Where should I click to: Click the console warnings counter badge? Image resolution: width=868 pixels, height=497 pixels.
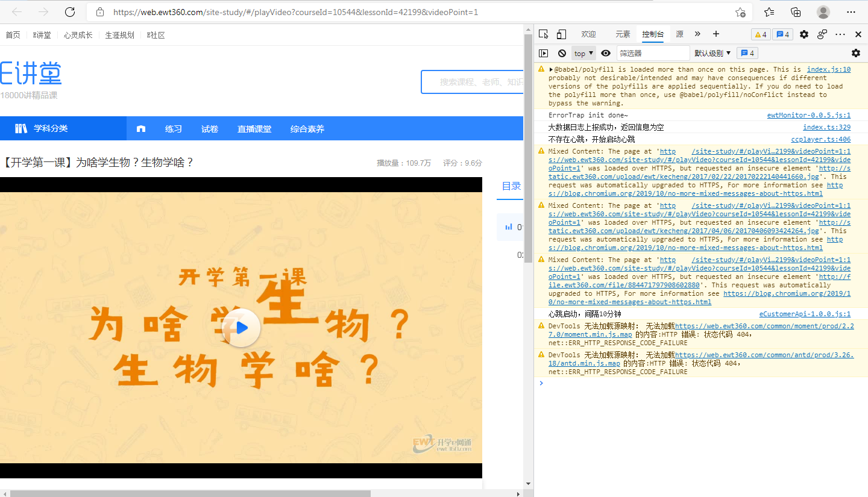(x=760, y=34)
